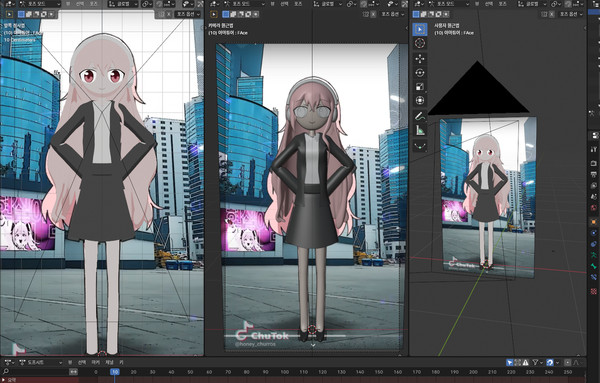Open Global orientation dropdown in Camera Perspective viewport
600x383 pixels.
click(328, 4)
